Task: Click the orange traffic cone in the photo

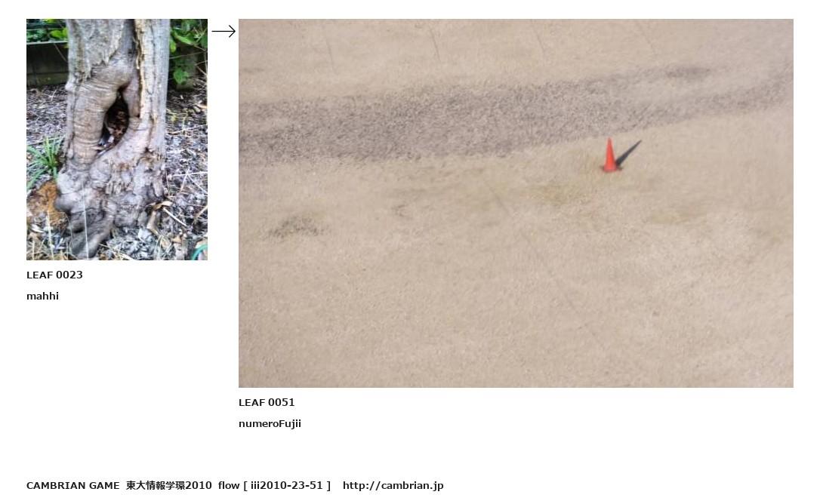Action: [x=610, y=155]
